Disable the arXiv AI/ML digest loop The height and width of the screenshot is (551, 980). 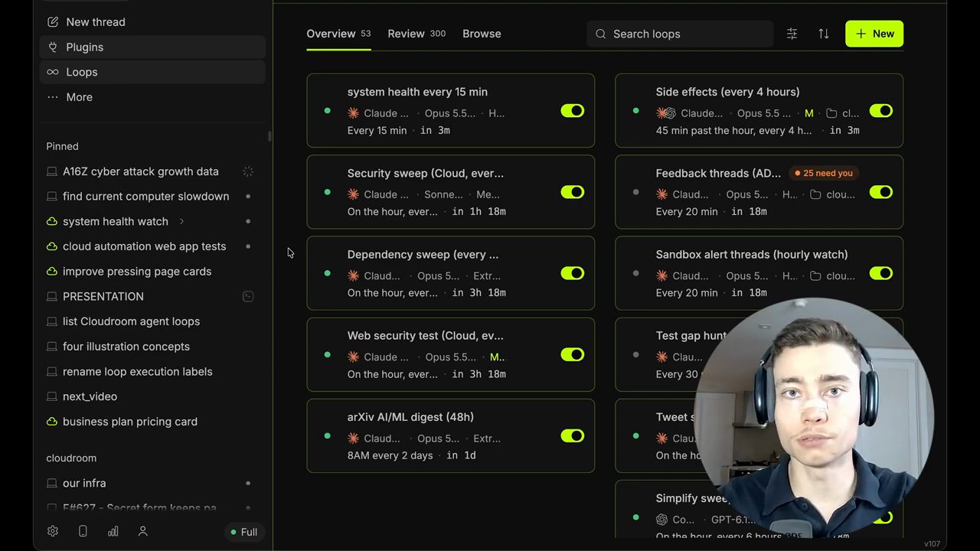[572, 435]
